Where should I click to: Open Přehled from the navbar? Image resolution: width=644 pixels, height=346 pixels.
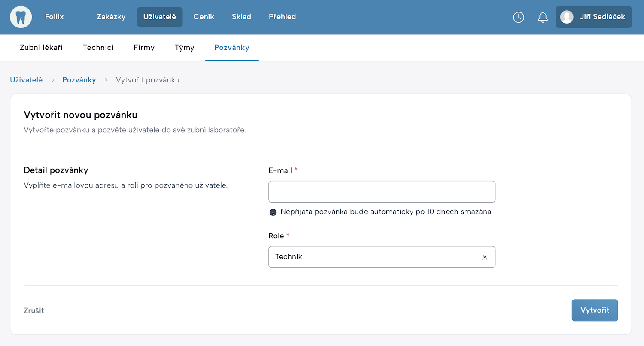282,17
